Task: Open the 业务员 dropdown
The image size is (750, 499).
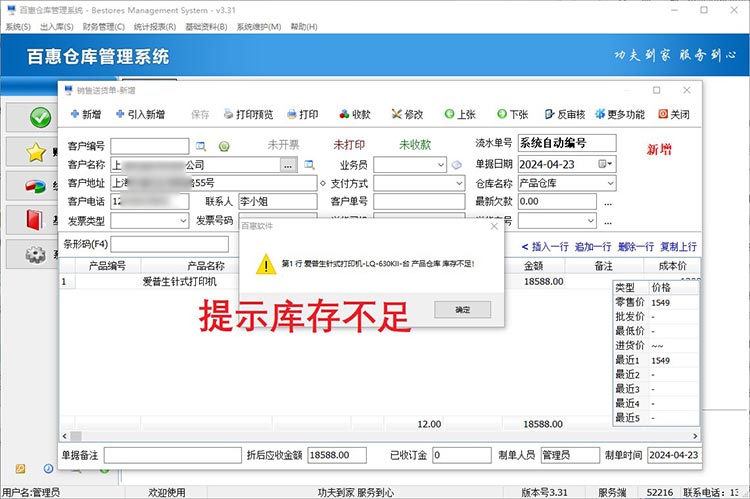Action: (x=441, y=165)
